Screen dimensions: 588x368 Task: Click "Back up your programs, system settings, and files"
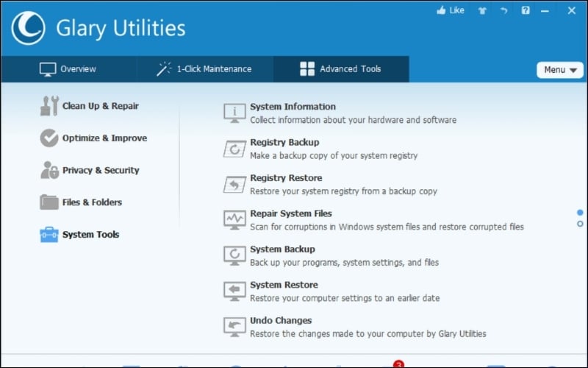pyautogui.click(x=344, y=263)
